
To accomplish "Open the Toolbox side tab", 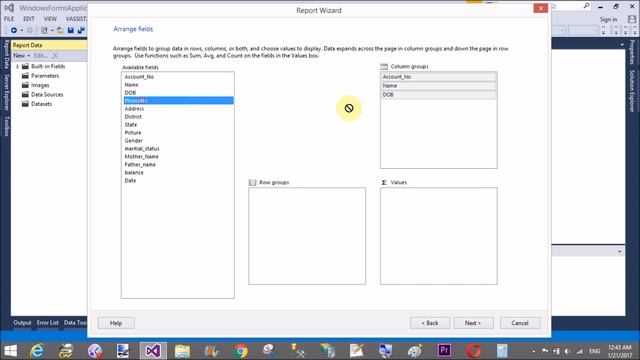I will [6, 126].
